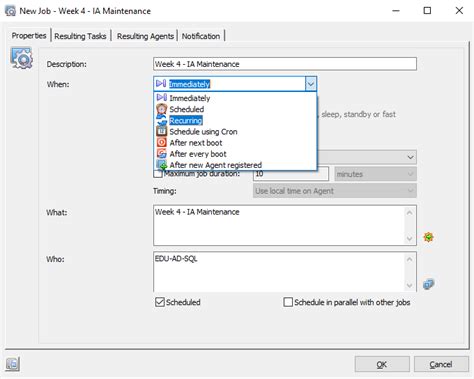Click the maximum job duration value field
Viewport: 474px width, 379px height.
click(x=291, y=174)
